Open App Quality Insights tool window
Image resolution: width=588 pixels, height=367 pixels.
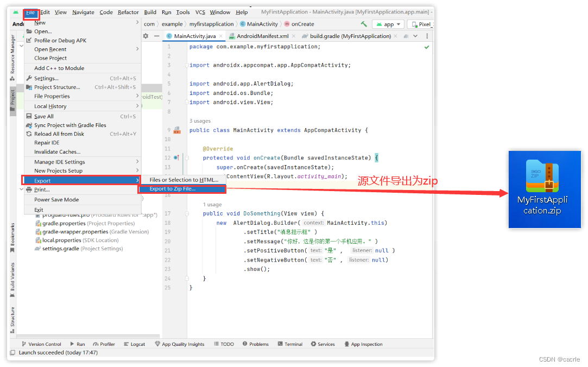180,344
